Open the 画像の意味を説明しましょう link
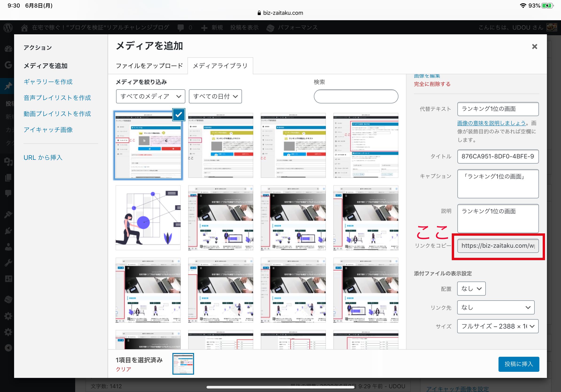The image size is (561, 392). (491, 123)
